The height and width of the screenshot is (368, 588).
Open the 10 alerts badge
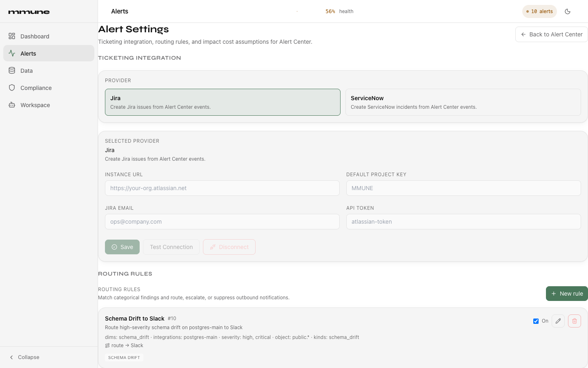tap(539, 11)
